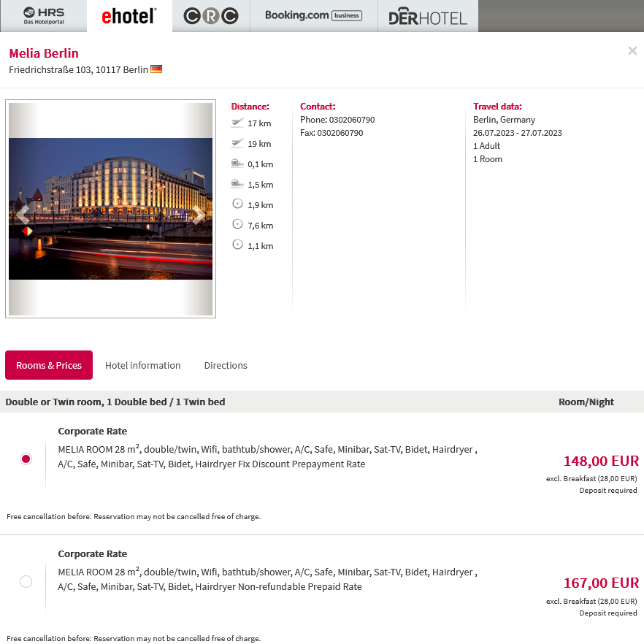
Task: Click the target icon for 1,9 km
Action: point(237,204)
